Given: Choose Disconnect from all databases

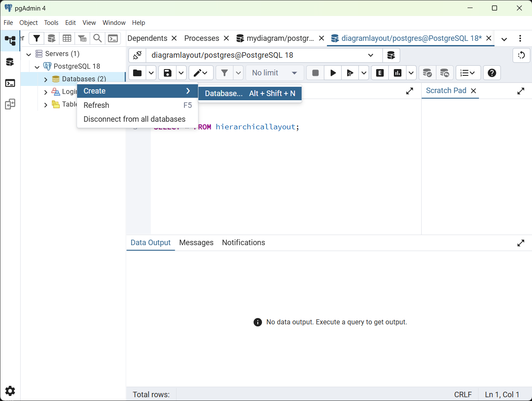Looking at the screenshot, I should point(137,119).
